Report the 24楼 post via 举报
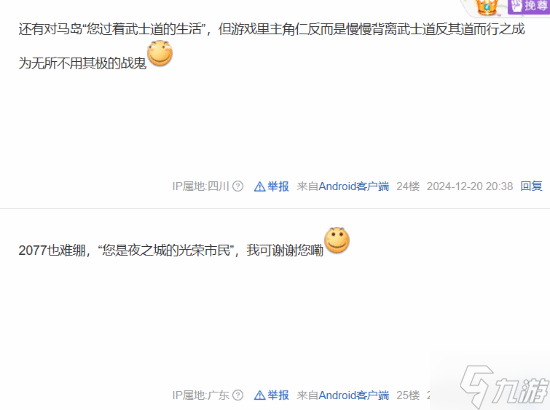Image resolution: width=550 pixels, height=410 pixels. (x=271, y=186)
